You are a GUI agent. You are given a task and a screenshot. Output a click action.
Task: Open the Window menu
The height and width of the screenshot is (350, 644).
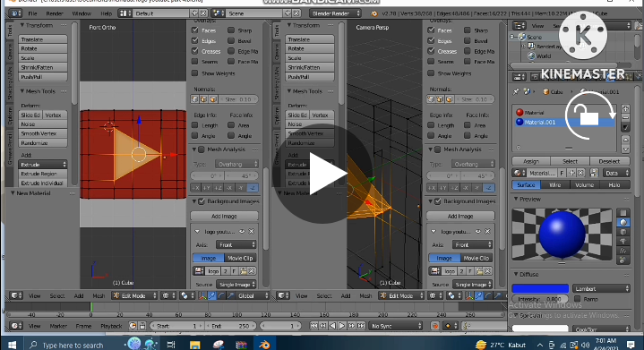pos(82,13)
